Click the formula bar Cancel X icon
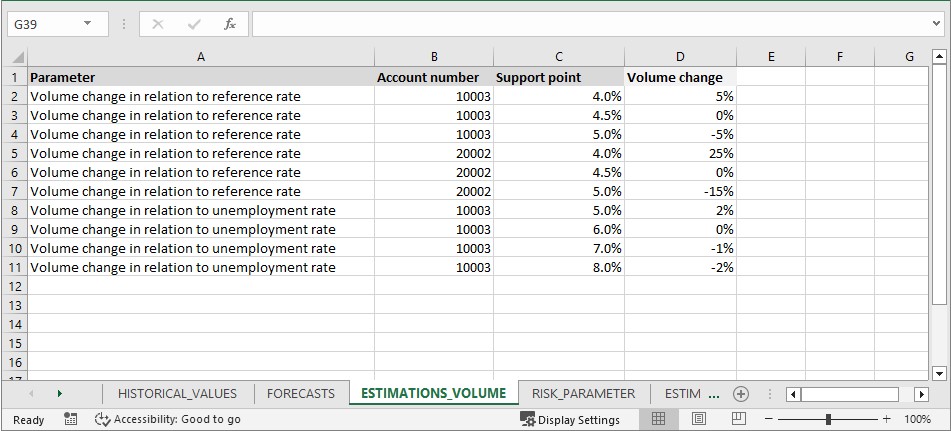This screenshot has width=951, height=431. point(158,24)
